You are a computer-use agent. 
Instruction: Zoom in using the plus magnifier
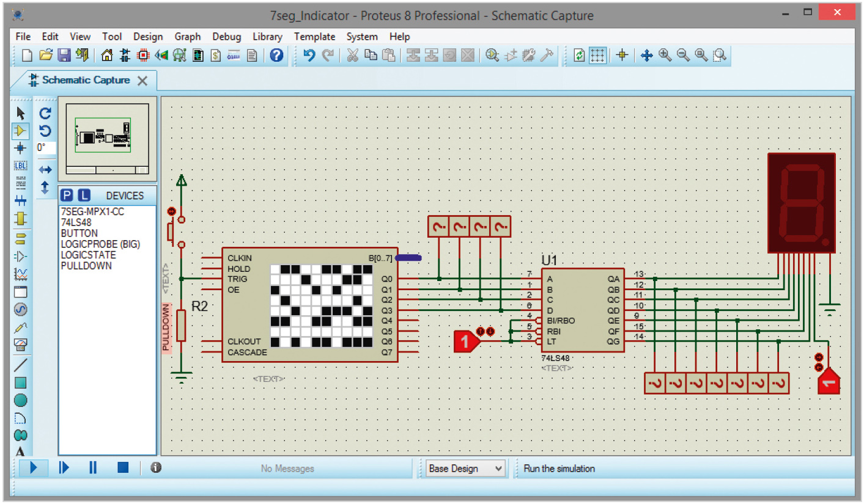[x=665, y=56]
